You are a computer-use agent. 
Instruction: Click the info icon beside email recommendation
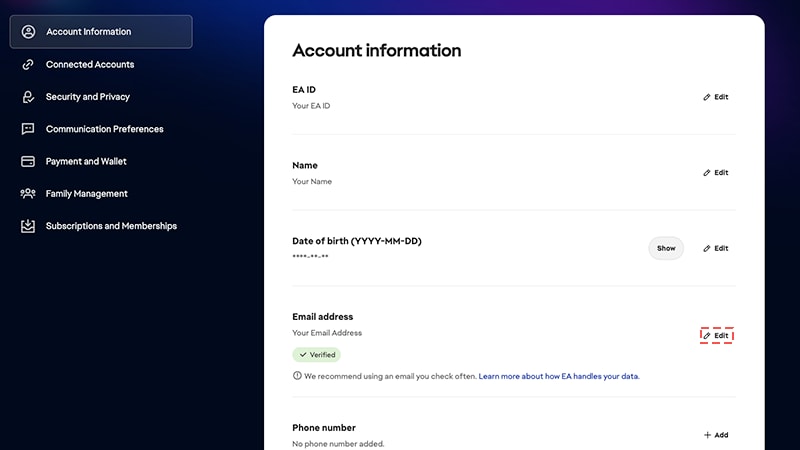tap(297, 376)
